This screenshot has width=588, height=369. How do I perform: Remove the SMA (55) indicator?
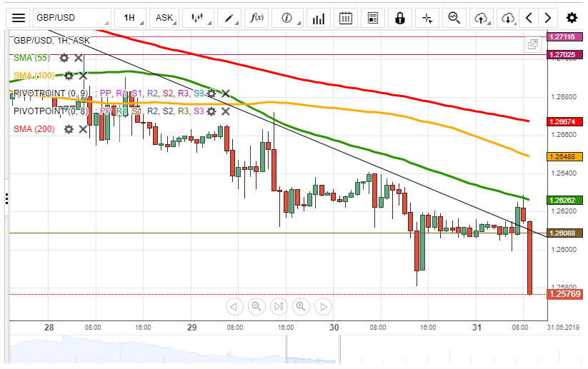(x=79, y=58)
